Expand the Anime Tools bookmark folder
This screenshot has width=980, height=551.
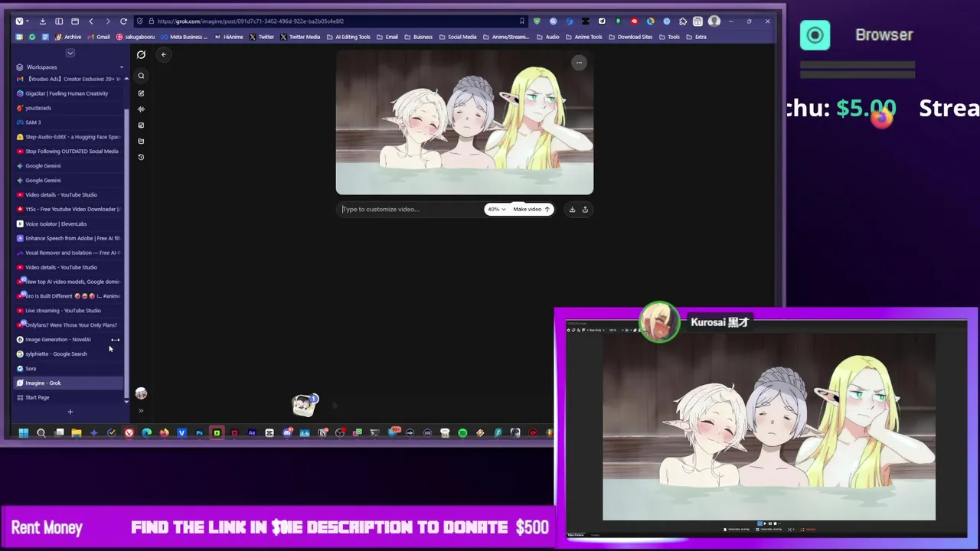tap(583, 37)
